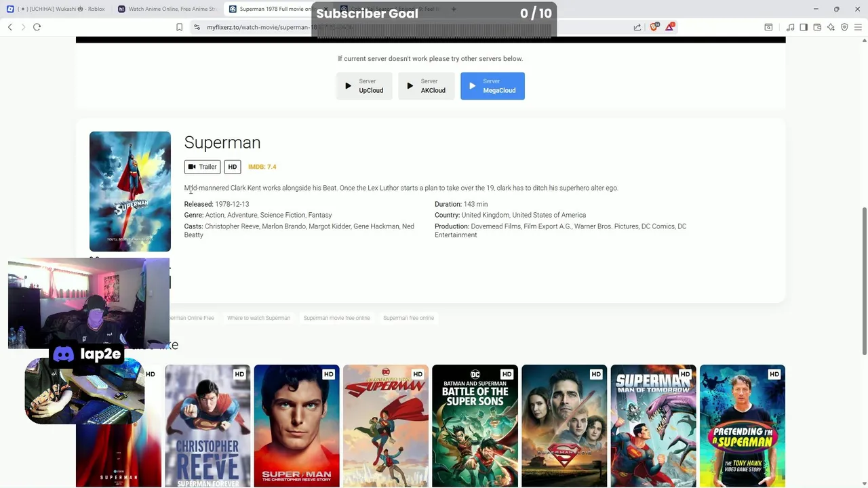Viewport: 868px width, 488px height.
Task: Select the MegaCloud server button
Action: click(x=492, y=86)
